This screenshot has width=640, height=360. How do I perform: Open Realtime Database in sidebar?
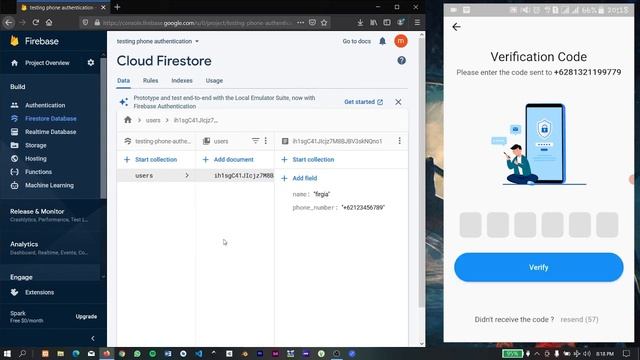coord(50,132)
